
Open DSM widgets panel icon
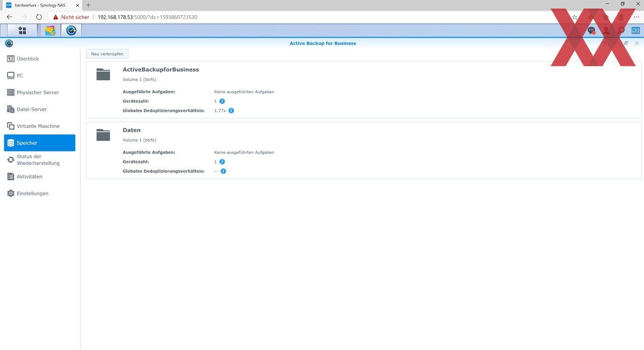click(635, 31)
